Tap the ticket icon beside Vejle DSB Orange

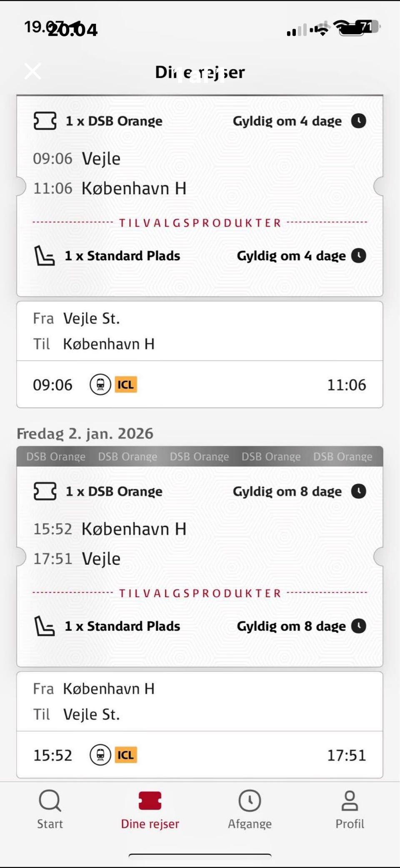click(x=45, y=121)
